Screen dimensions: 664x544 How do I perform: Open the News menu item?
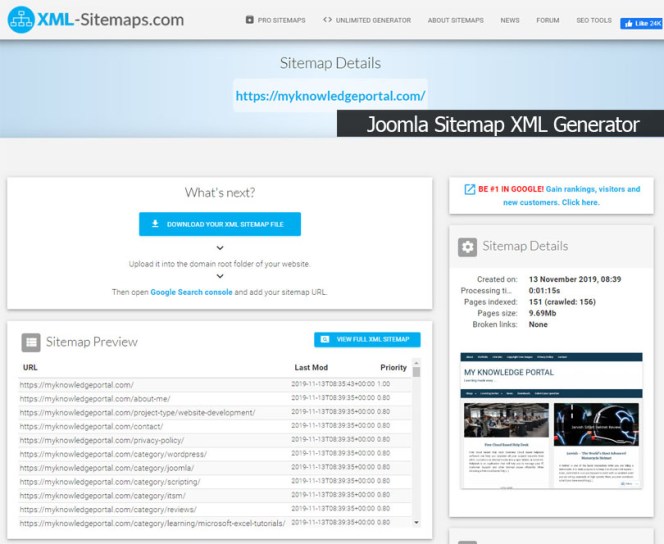point(510,20)
